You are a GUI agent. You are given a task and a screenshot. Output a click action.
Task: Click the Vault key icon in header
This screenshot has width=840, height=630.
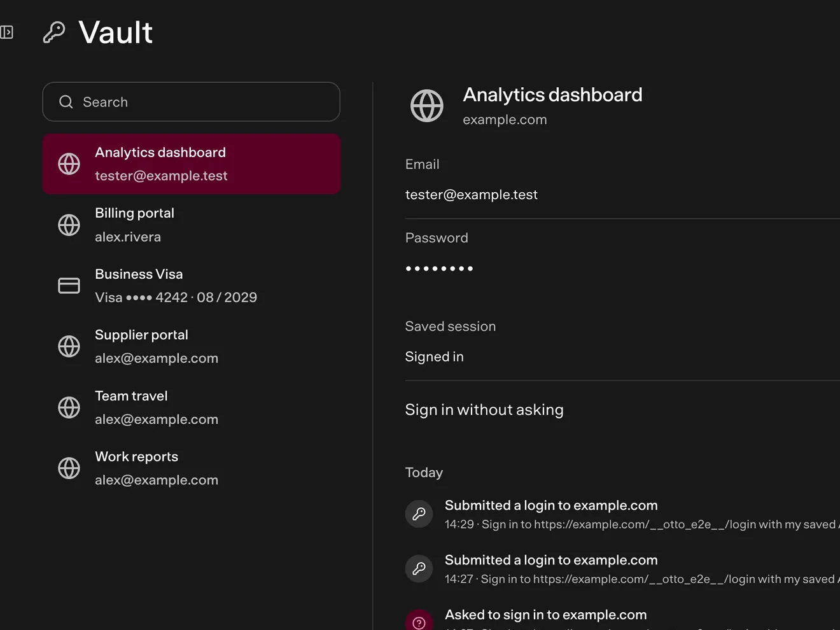click(x=54, y=32)
